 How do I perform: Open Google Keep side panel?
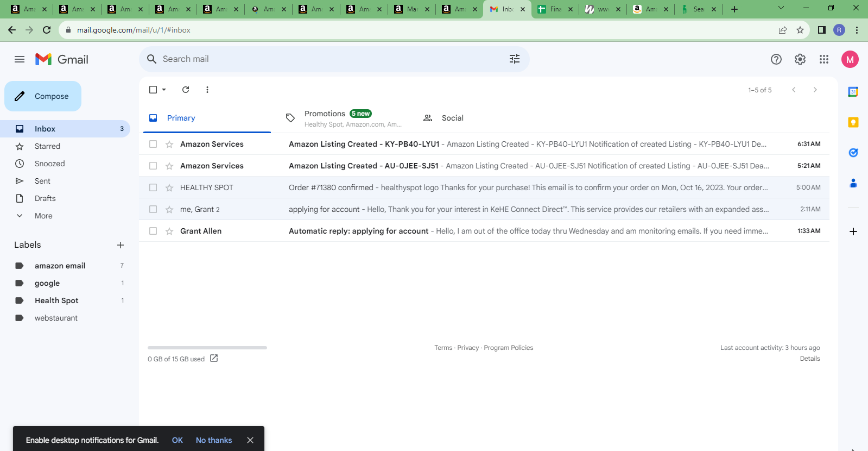tap(853, 122)
